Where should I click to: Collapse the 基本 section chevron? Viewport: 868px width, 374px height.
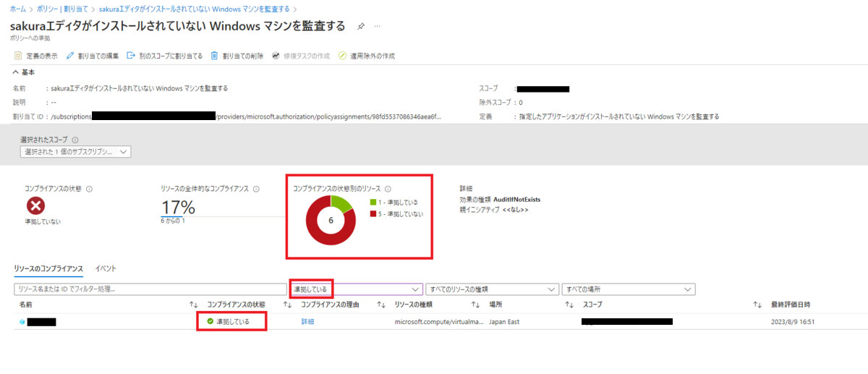15,72
